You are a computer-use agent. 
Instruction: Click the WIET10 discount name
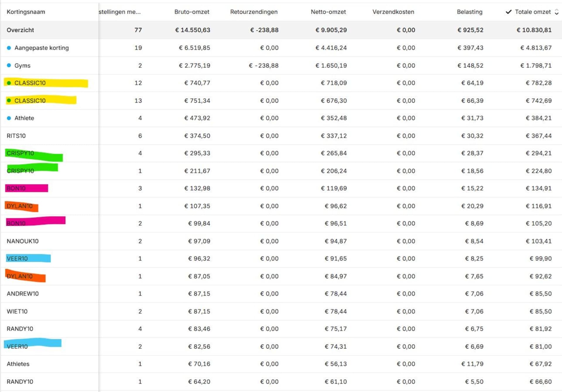17,311
